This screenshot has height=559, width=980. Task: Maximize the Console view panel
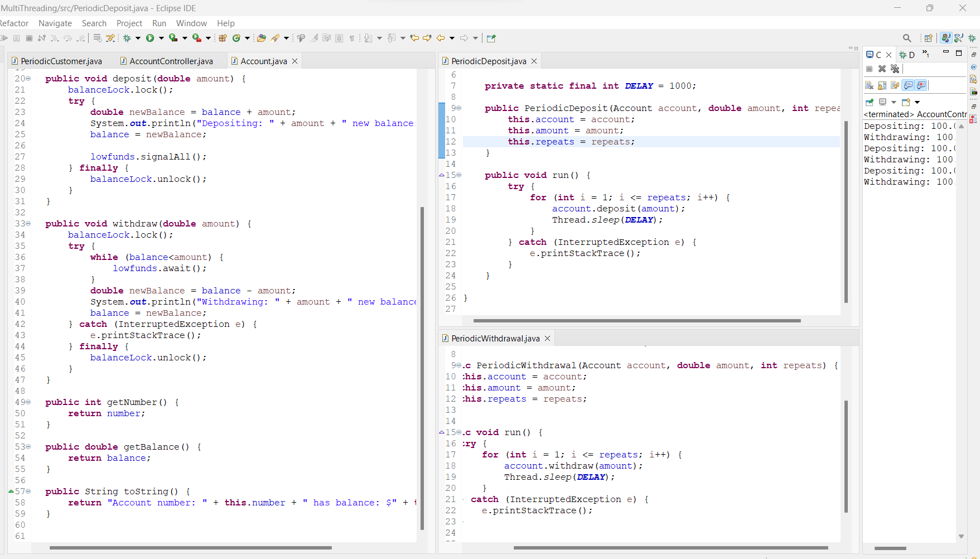(959, 53)
